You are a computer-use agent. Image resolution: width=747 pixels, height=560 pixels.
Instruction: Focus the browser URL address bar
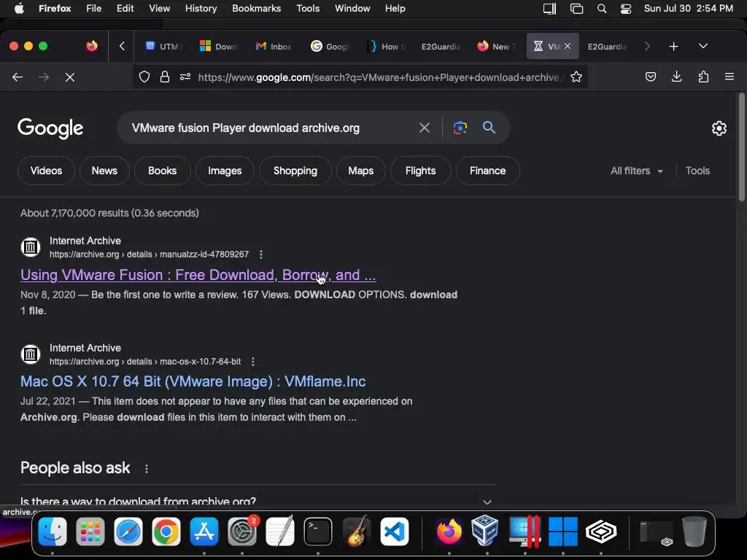point(379,77)
